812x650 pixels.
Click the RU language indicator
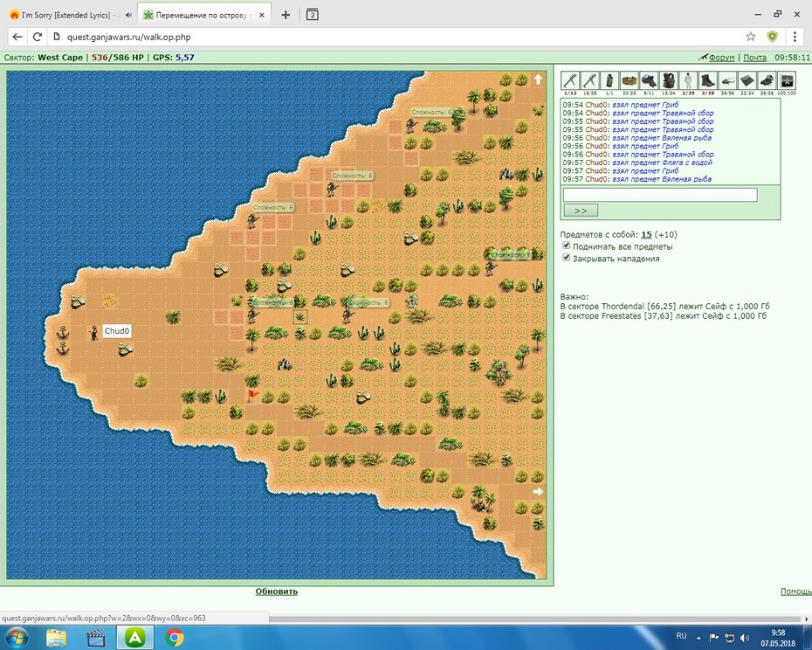pos(681,636)
